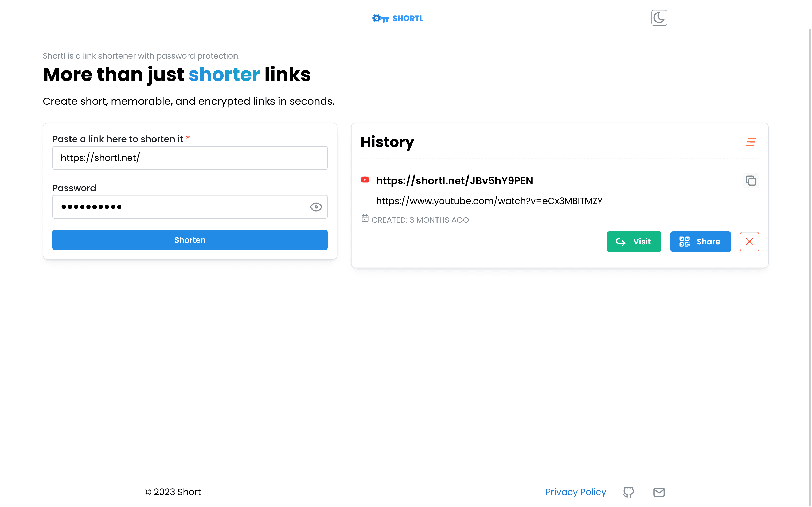Screen dimensions: 812x507
Task: Open the Privacy Policy page
Action: 575,492
